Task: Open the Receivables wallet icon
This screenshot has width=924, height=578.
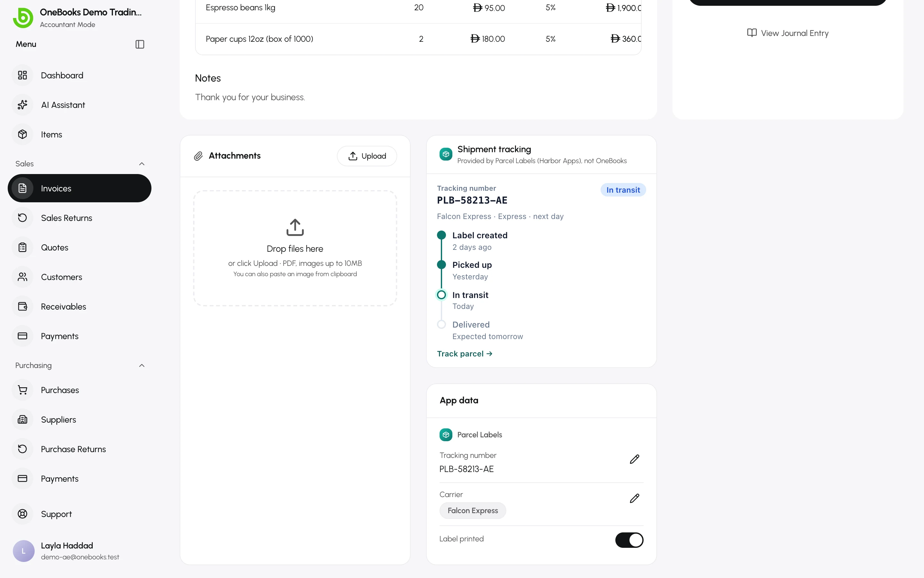Action: pyautogui.click(x=22, y=306)
